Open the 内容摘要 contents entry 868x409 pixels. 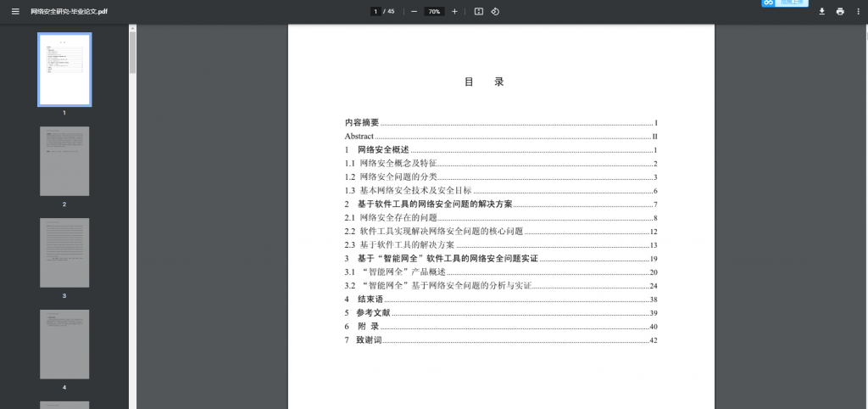point(501,123)
